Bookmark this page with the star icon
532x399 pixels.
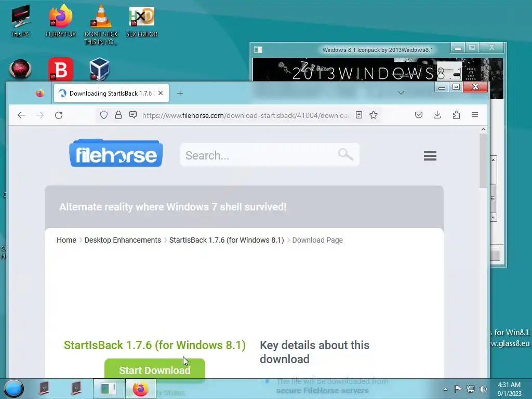pyautogui.click(x=374, y=115)
